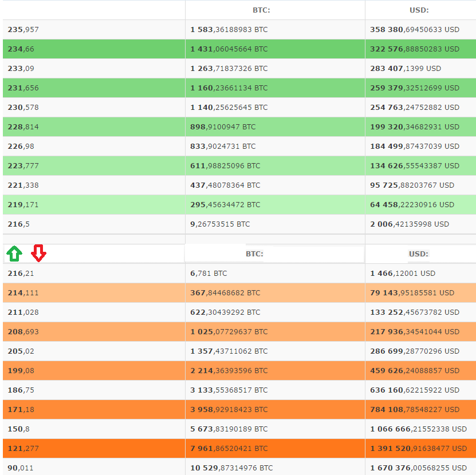
Task: Click the green up arrow icon
Action: pyautogui.click(x=14, y=254)
